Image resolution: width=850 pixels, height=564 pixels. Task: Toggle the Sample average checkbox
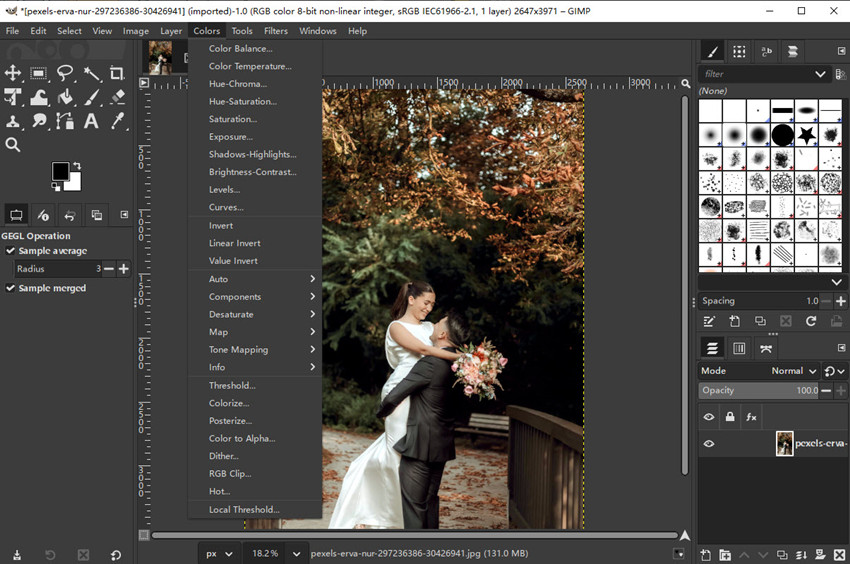[x=10, y=251]
